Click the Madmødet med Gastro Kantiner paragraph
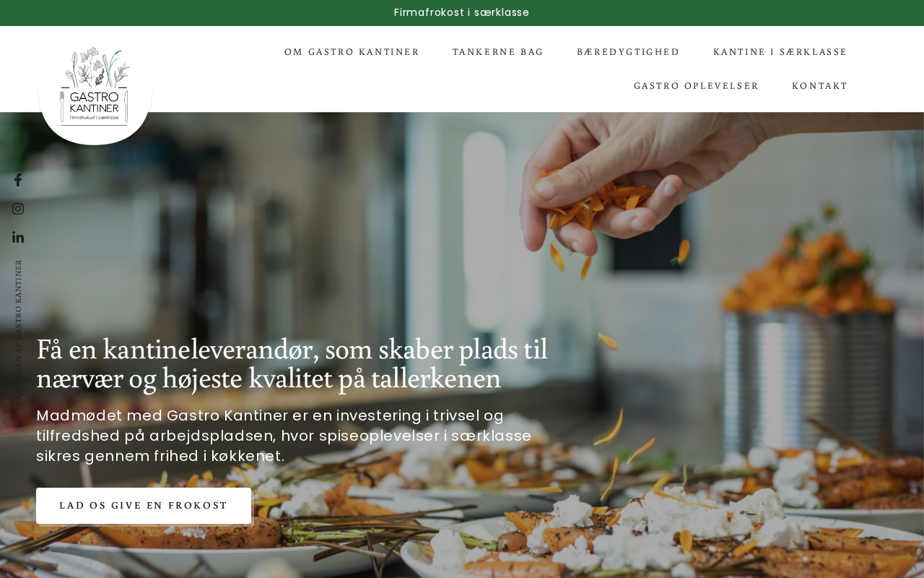 (284, 436)
